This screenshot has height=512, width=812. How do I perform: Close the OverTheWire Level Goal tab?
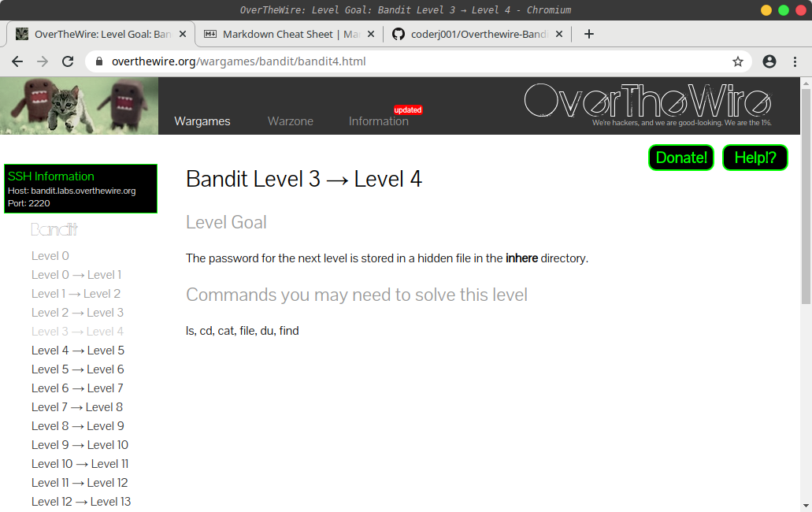(182, 34)
